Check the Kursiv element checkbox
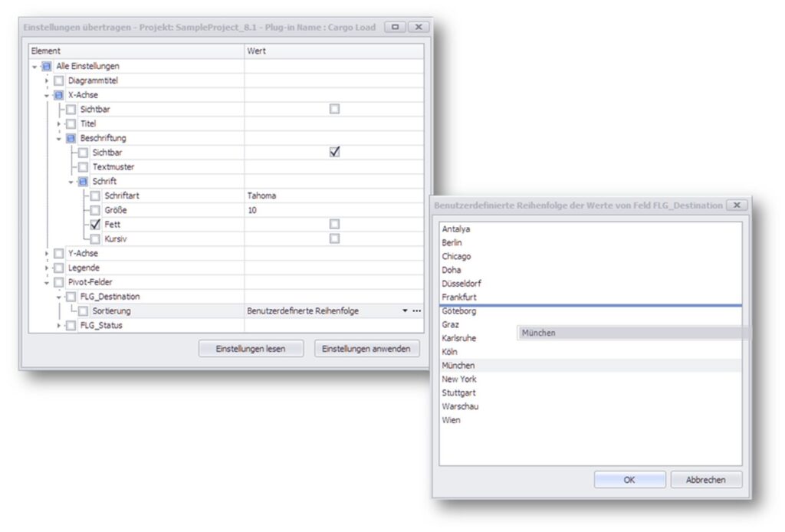 [x=95, y=239]
